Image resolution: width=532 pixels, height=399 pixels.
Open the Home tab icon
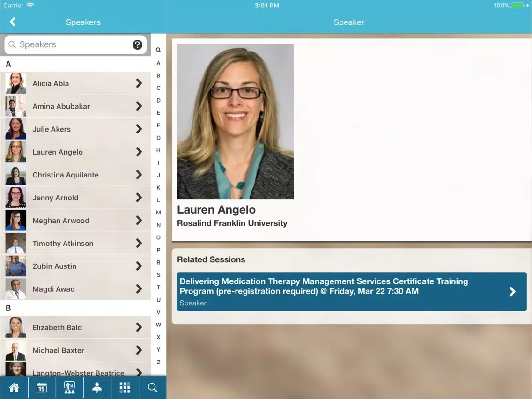pyautogui.click(x=14, y=387)
